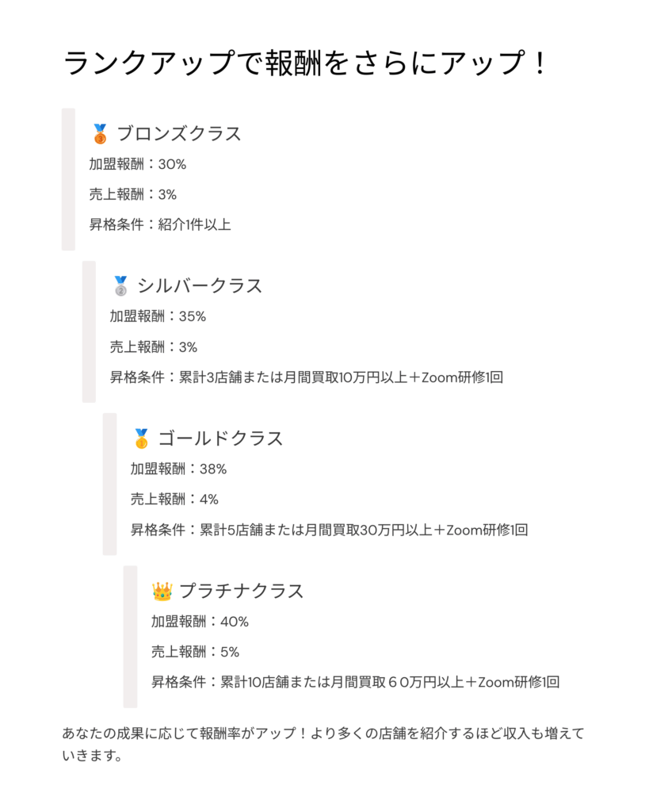The height and width of the screenshot is (812, 649).
Task: Click the platinum 売上報酬：5% line
Action: [195, 652]
